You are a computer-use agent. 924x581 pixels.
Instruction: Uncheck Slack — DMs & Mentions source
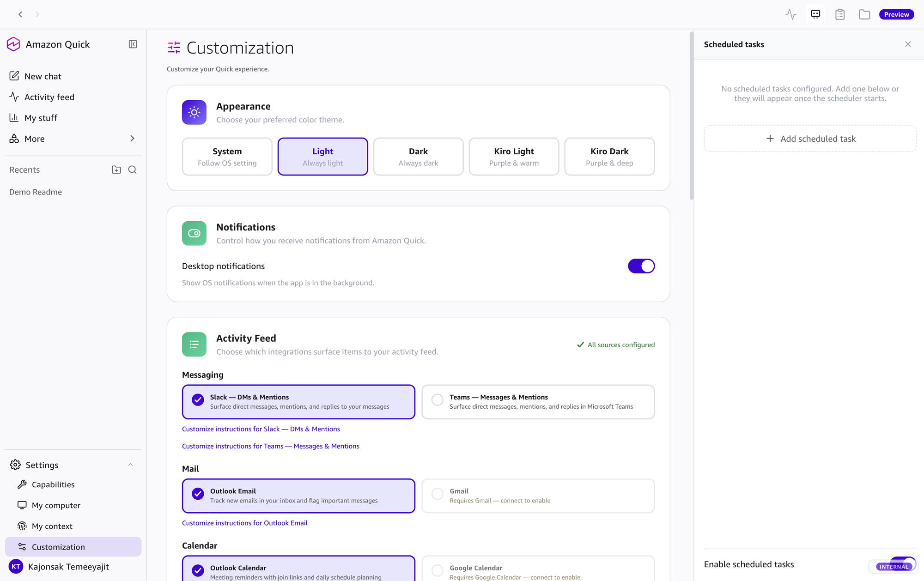[x=298, y=402]
